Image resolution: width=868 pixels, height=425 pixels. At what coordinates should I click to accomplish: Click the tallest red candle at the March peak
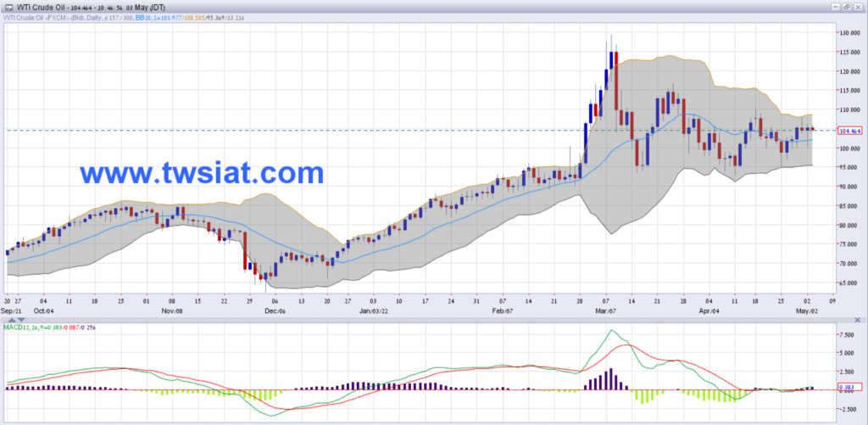pyautogui.click(x=615, y=80)
